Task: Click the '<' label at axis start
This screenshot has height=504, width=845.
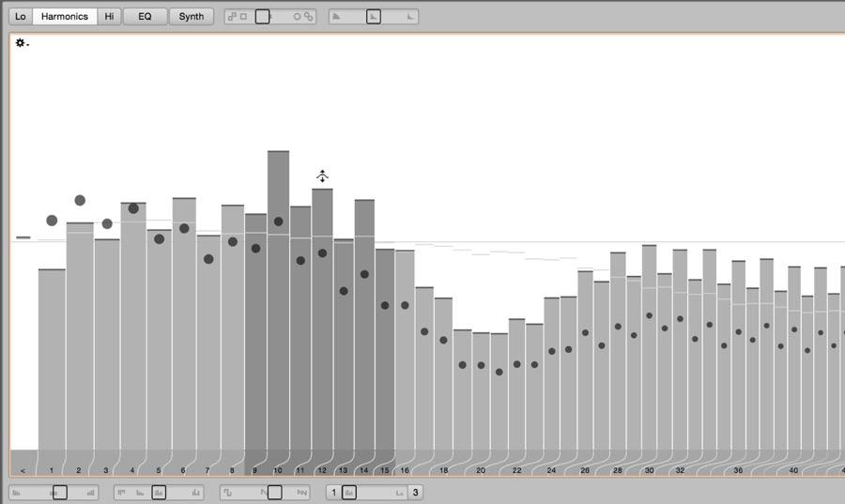Action: pos(23,470)
